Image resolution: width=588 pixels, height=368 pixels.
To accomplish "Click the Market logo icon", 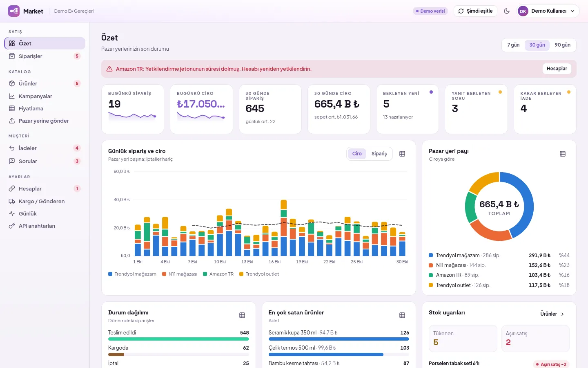I will (x=14, y=11).
